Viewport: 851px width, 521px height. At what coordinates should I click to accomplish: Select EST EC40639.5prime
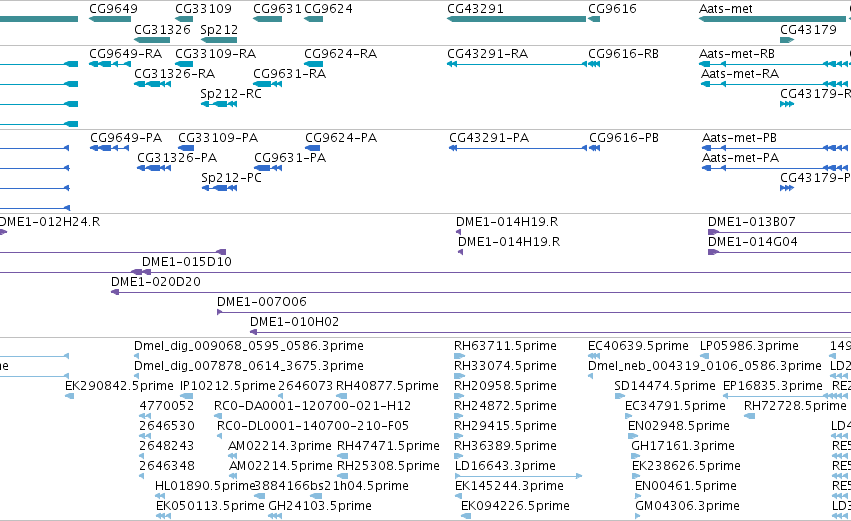point(638,346)
